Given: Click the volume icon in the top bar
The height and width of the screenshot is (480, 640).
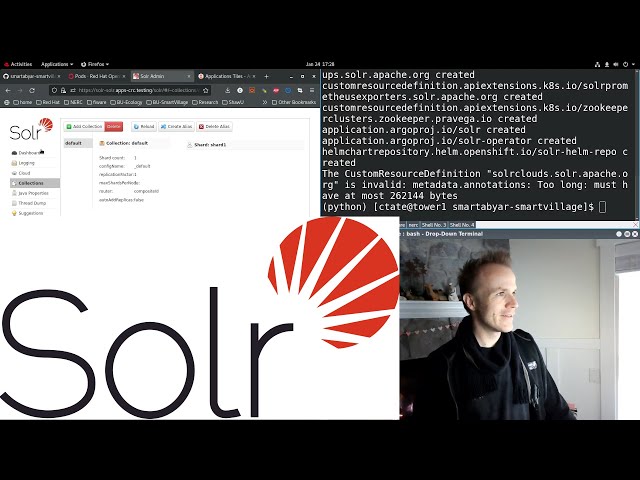Looking at the screenshot, I should [616, 64].
